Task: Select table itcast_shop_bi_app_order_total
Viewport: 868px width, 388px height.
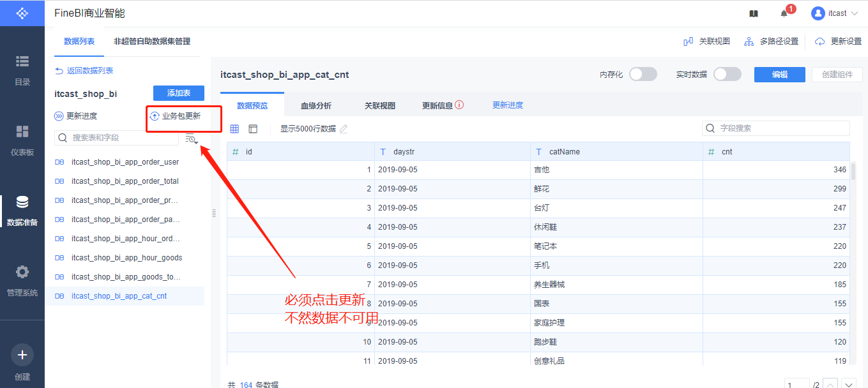Action: [125, 181]
